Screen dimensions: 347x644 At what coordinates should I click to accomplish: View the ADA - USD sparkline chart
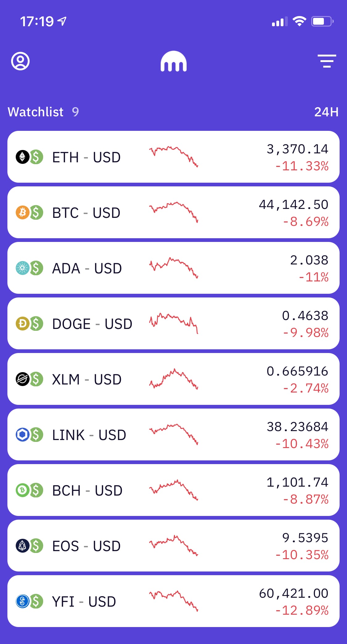click(x=173, y=268)
